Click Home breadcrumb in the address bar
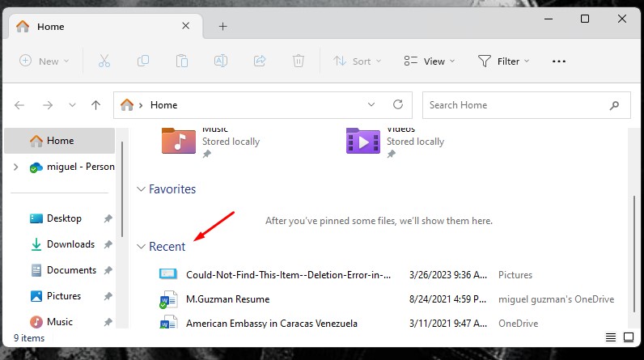Image resolution: width=644 pixels, height=360 pixels. (x=163, y=105)
